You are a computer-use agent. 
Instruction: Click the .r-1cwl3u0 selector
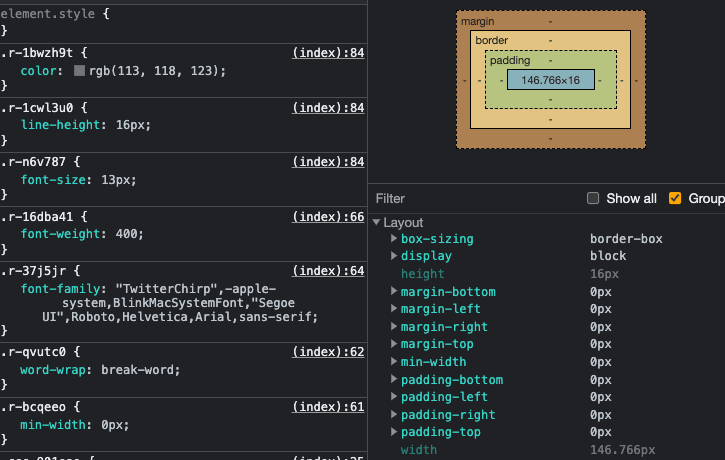[37, 108]
